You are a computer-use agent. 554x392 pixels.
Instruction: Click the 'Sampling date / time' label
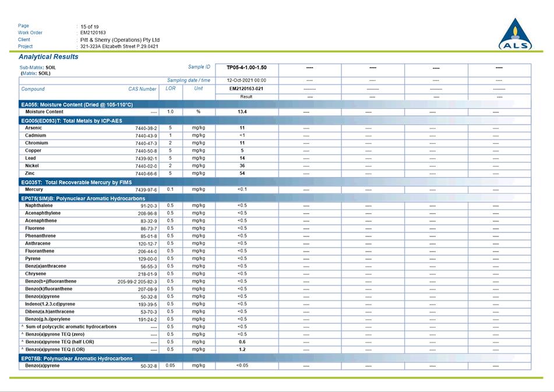coord(189,80)
